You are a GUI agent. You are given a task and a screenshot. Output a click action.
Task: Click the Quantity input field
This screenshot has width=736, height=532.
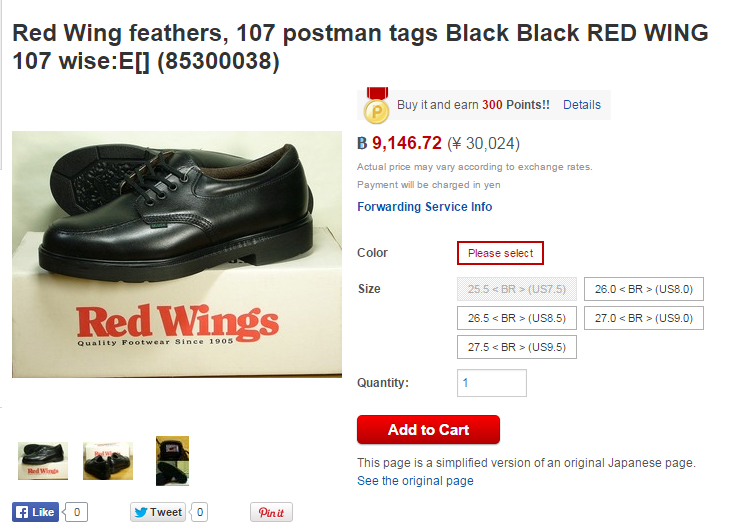[x=492, y=383]
